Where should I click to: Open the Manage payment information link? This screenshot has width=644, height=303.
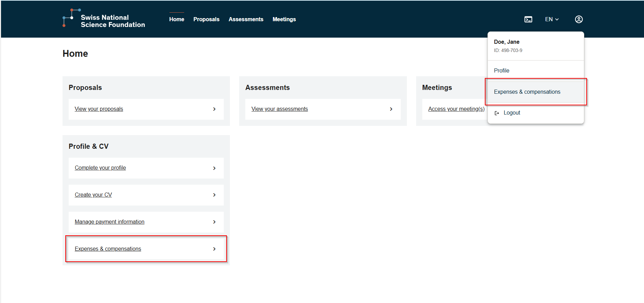(109, 222)
